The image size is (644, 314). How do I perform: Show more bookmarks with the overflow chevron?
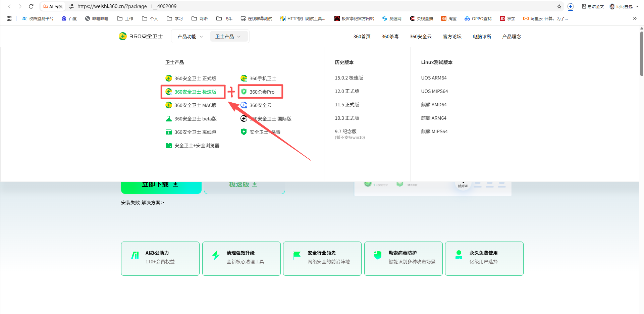pos(635,18)
